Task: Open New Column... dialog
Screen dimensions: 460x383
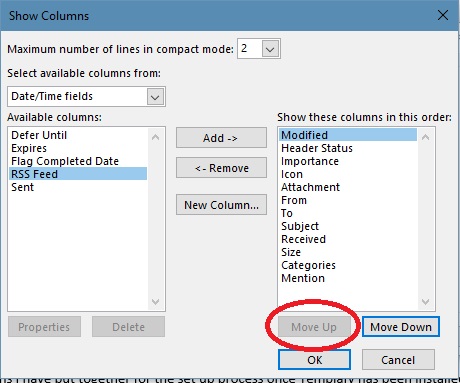Action: pyautogui.click(x=221, y=205)
